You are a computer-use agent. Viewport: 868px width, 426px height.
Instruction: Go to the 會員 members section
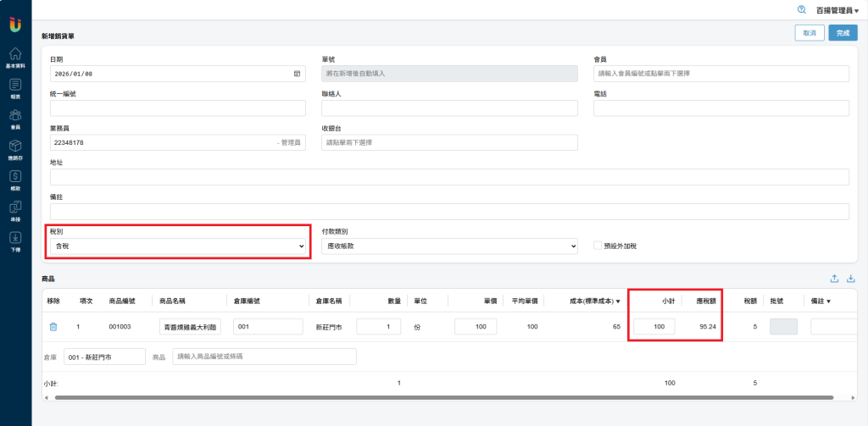[15, 117]
